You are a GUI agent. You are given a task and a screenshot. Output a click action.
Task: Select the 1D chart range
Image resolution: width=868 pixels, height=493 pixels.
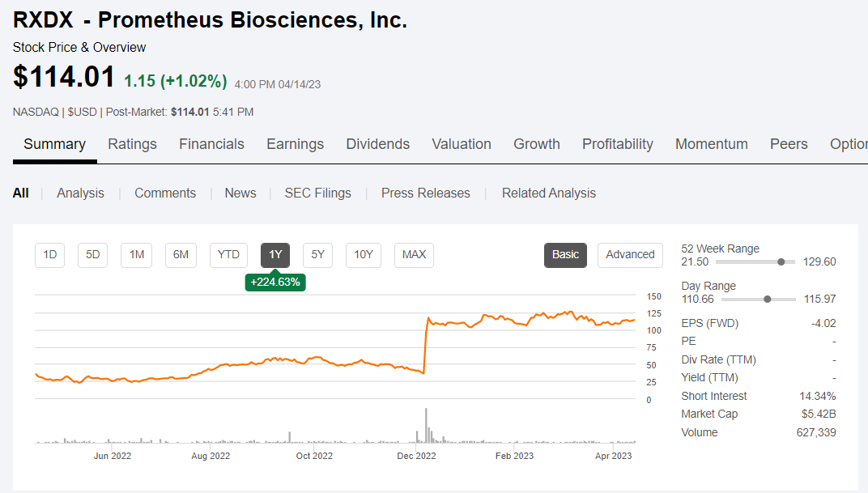tap(50, 254)
